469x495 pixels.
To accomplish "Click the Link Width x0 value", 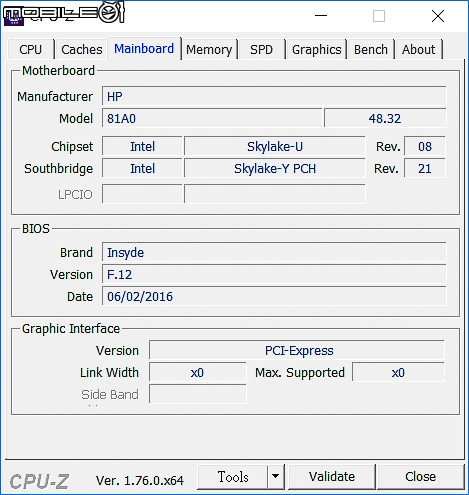I will click(197, 372).
